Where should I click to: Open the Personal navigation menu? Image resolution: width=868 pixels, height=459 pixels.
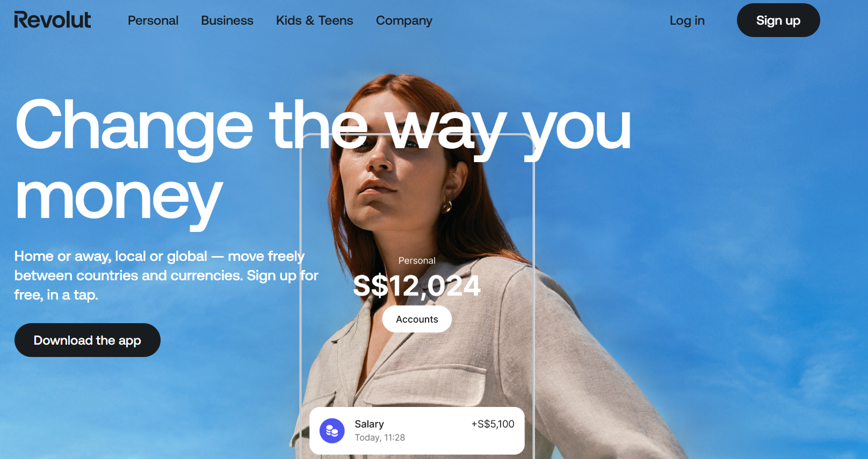tap(153, 20)
